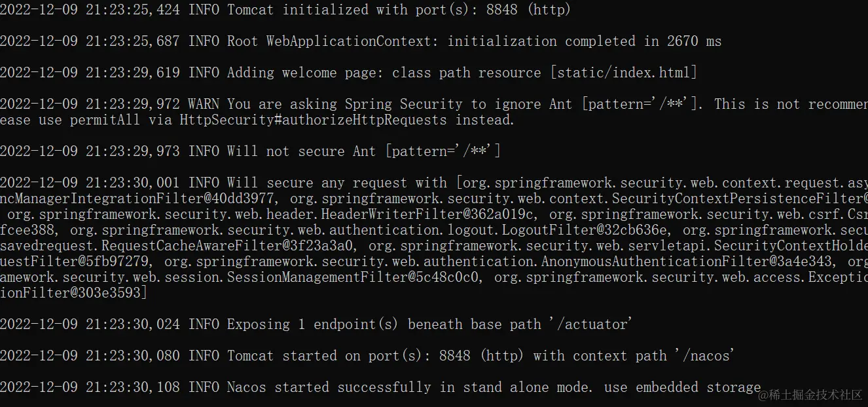Click the 'Will not secure Ant' message
868x407 pixels.
301,151
